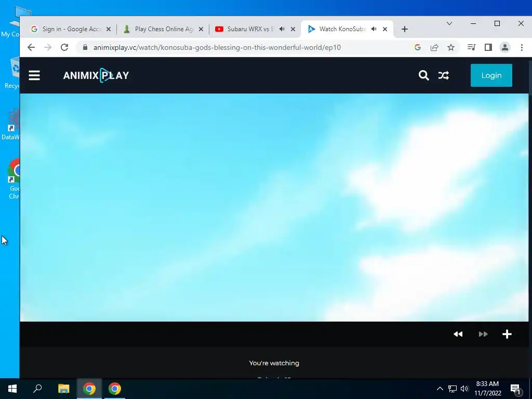Click the share this page icon
The height and width of the screenshot is (399, 532).
pos(434,47)
